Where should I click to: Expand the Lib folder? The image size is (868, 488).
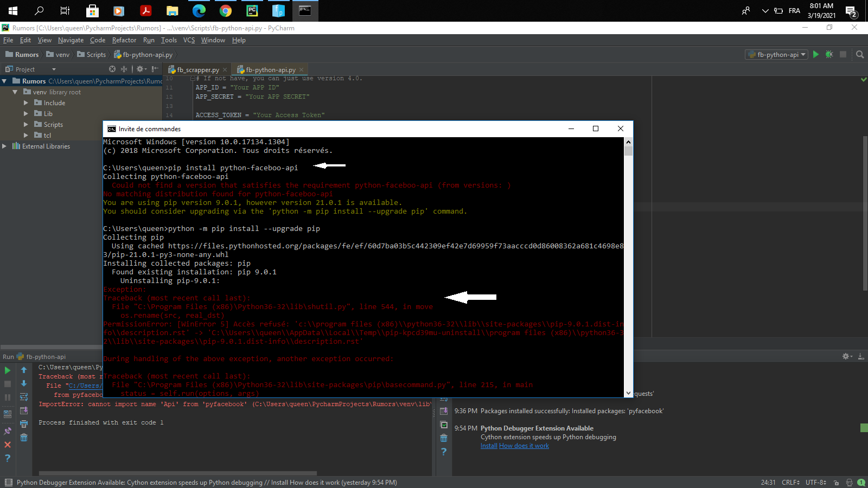(x=26, y=114)
